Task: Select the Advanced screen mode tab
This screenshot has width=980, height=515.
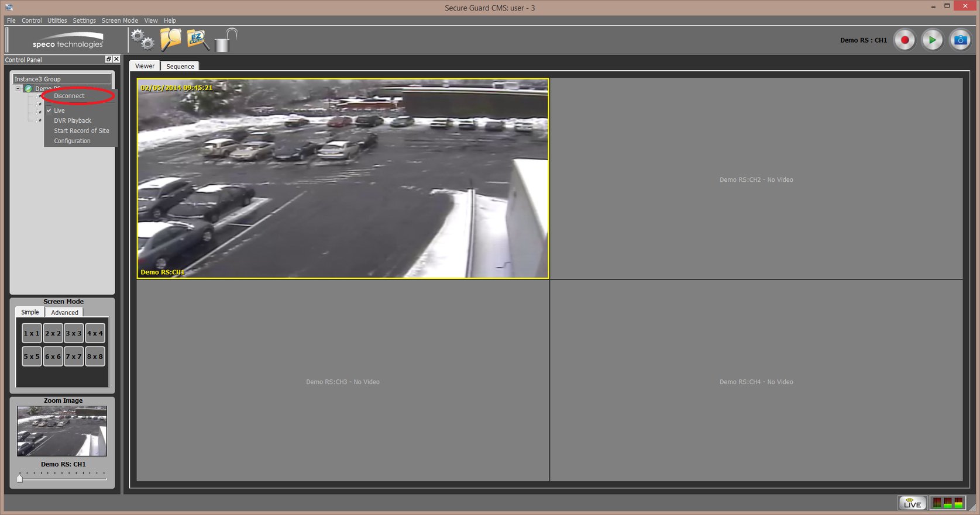Action: coord(64,313)
